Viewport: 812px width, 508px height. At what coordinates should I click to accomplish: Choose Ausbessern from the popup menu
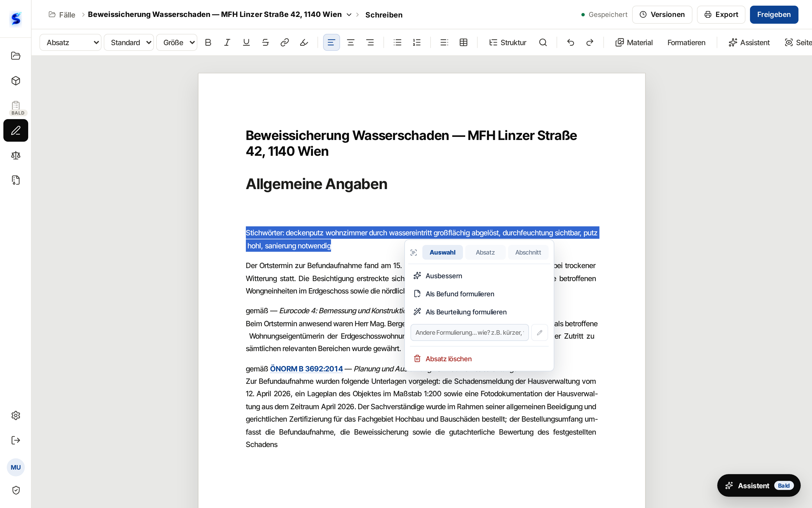479,276
